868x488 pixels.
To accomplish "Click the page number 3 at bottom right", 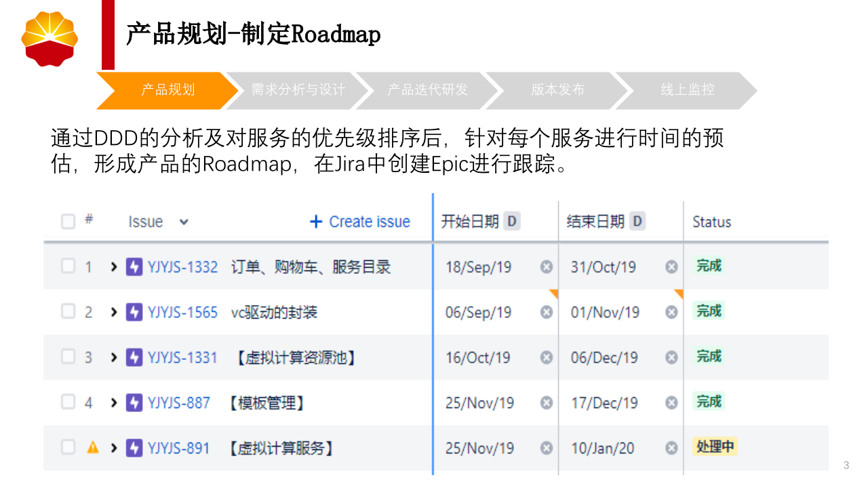I will pyautogui.click(x=845, y=465).
